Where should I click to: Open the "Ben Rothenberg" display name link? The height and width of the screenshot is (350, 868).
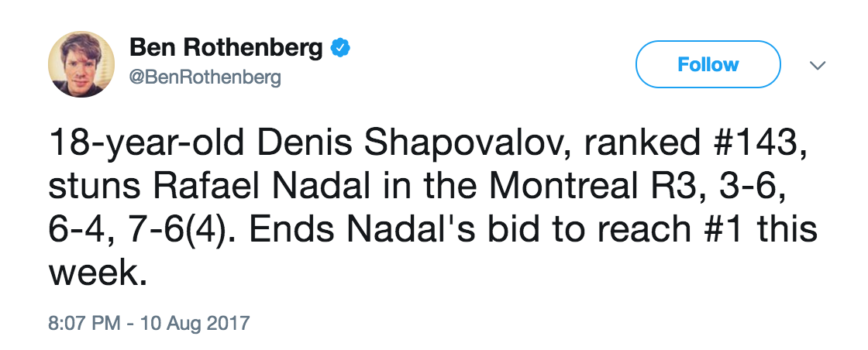point(226,50)
